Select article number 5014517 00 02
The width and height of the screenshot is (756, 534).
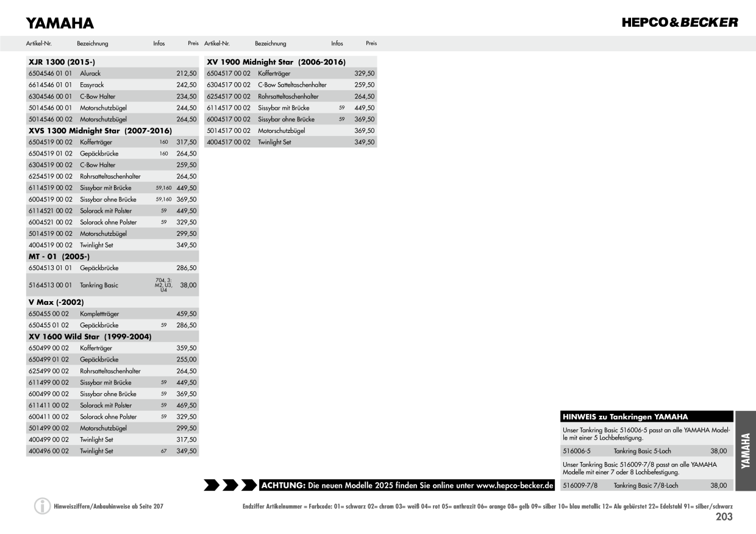(229, 130)
